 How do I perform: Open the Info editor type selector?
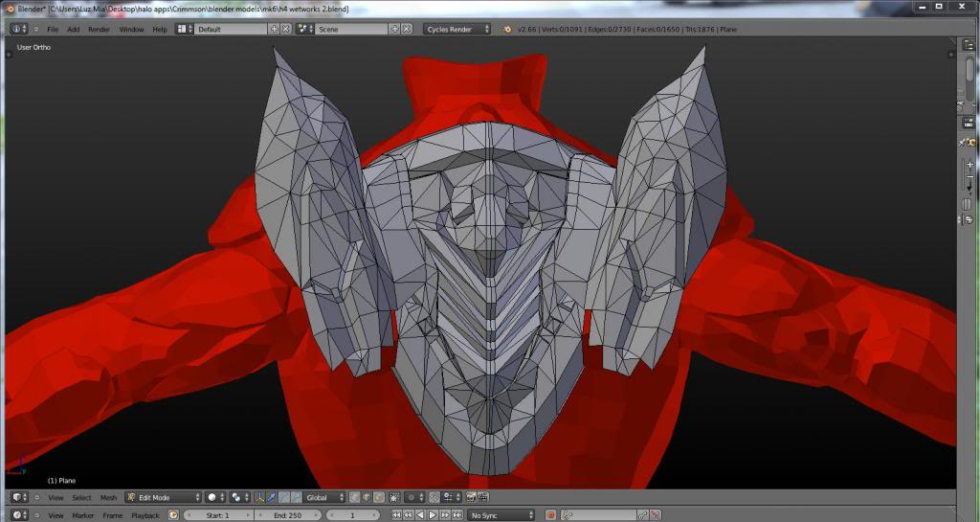pos(19,29)
